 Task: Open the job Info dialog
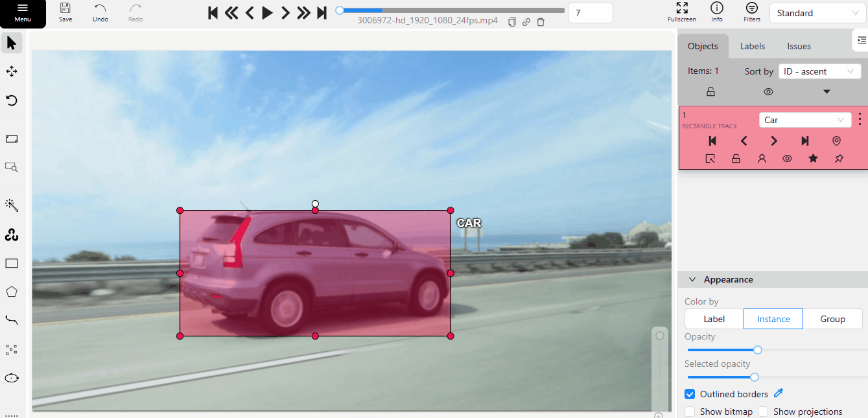(717, 12)
